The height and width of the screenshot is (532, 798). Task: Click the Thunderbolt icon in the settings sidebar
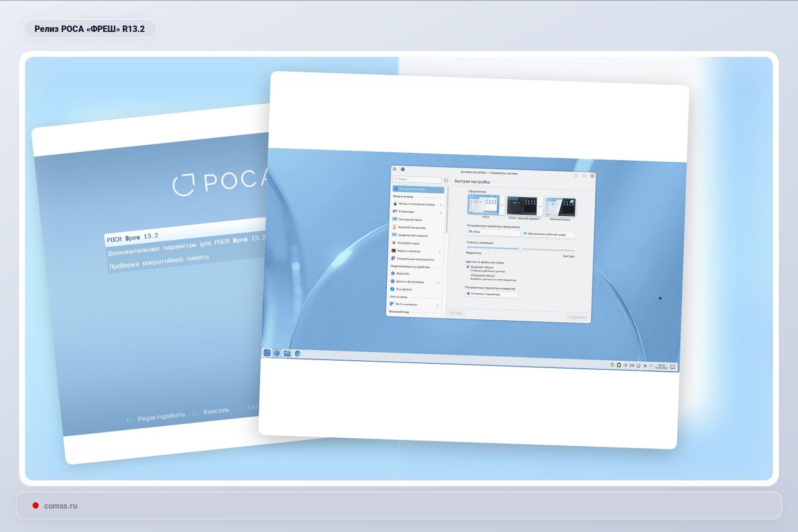[x=393, y=289]
